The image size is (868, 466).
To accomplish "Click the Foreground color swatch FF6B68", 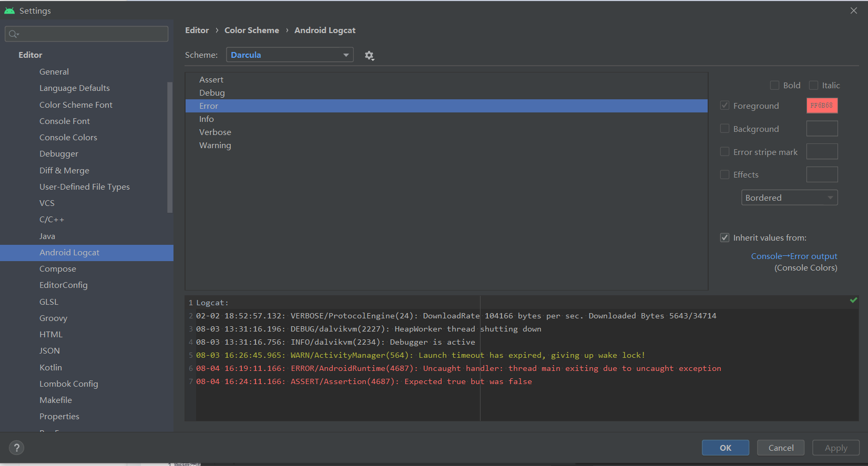I will 822,106.
